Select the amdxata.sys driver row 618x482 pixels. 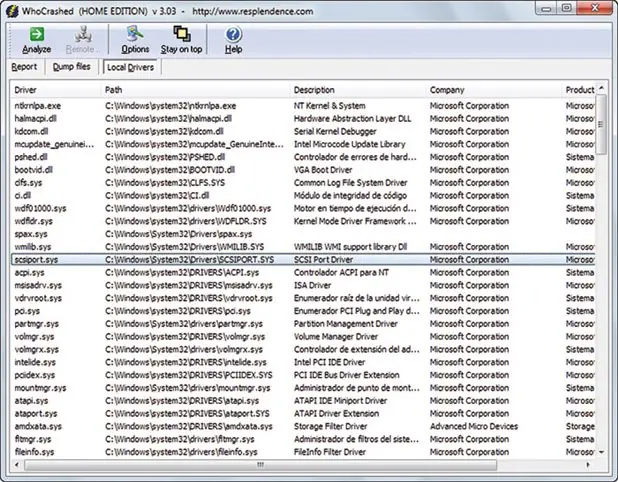(303, 426)
